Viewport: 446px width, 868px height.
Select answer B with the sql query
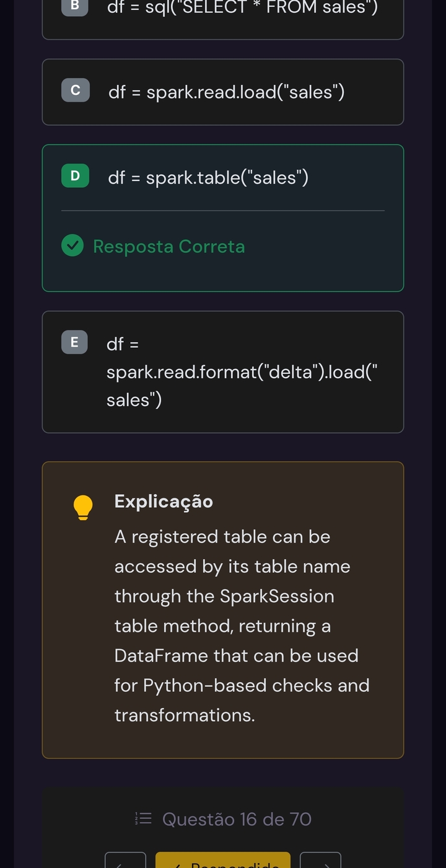click(x=223, y=9)
